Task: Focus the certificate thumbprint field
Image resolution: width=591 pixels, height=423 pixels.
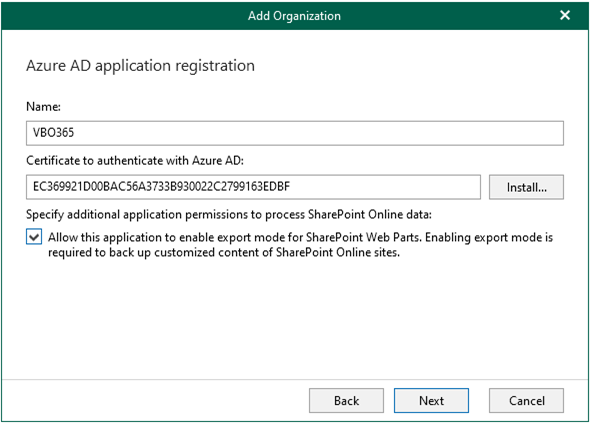Action: click(x=253, y=187)
